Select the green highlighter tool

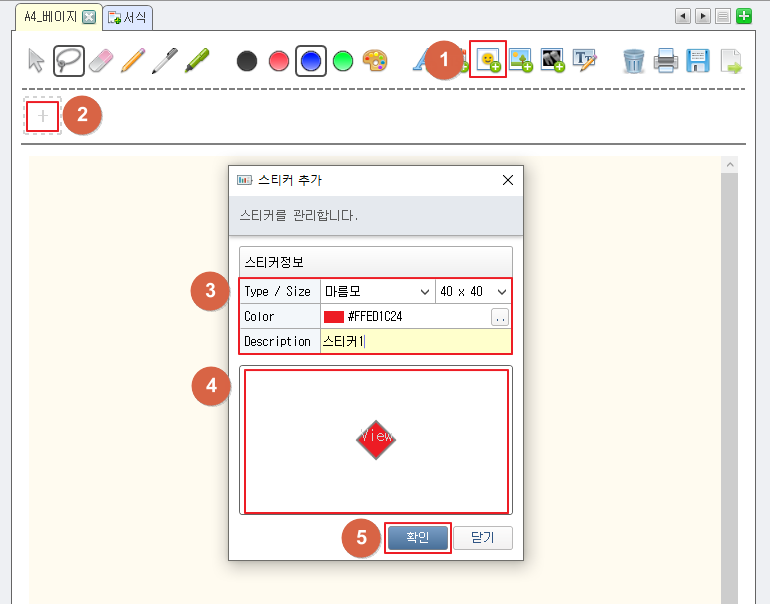(196, 61)
